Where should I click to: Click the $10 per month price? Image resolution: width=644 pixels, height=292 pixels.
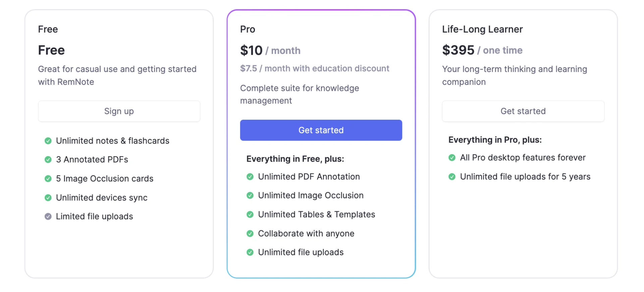pyautogui.click(x=270, y=51)
